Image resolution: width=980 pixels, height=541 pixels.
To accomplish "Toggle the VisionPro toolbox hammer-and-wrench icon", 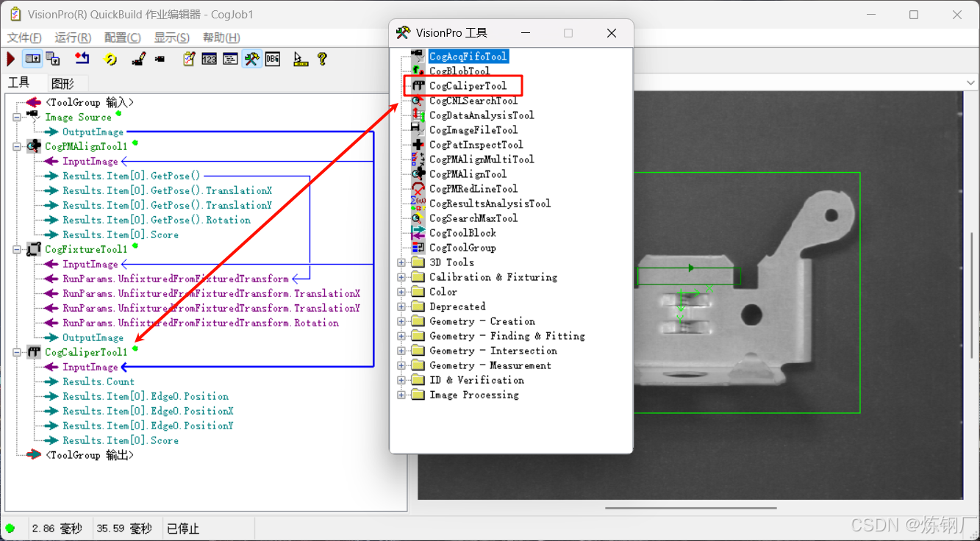I will 251,59.
